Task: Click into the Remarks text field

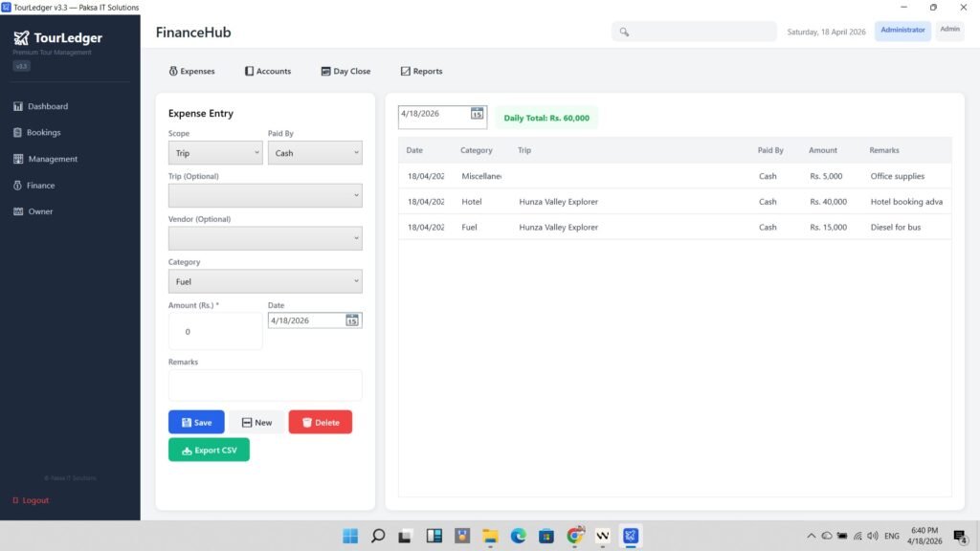Action: 265,386
